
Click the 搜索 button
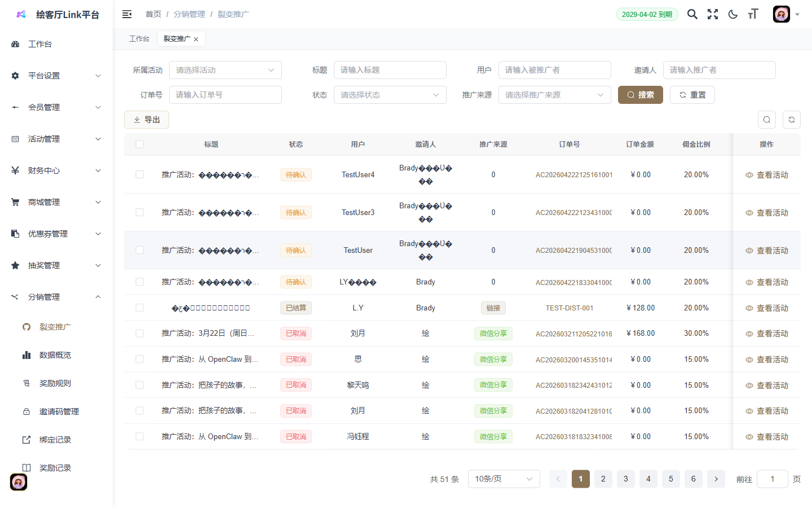640,95
